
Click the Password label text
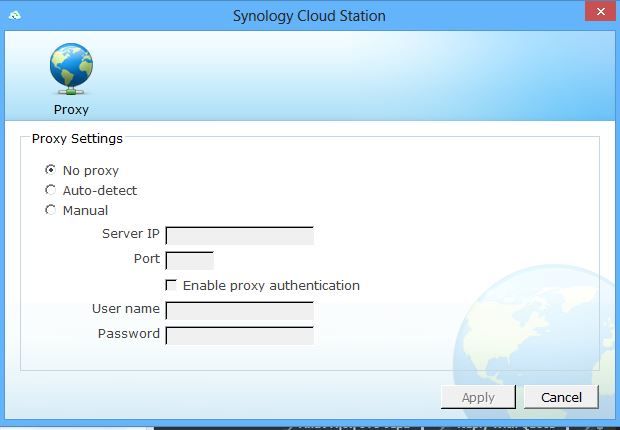[x=128, y=333]
